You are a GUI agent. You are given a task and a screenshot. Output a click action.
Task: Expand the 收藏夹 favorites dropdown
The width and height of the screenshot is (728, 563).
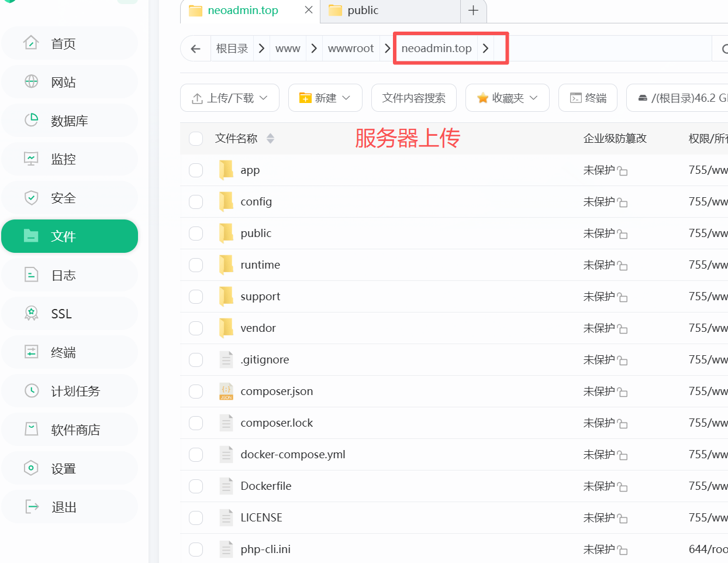(507, 98)
